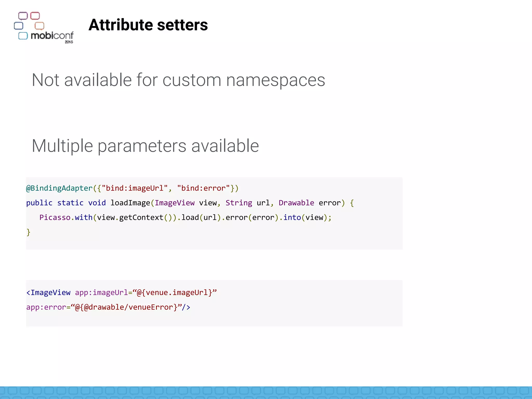Click the Drawable parameter type
This screenshot has height=399, width=532.
click(296, 203)
